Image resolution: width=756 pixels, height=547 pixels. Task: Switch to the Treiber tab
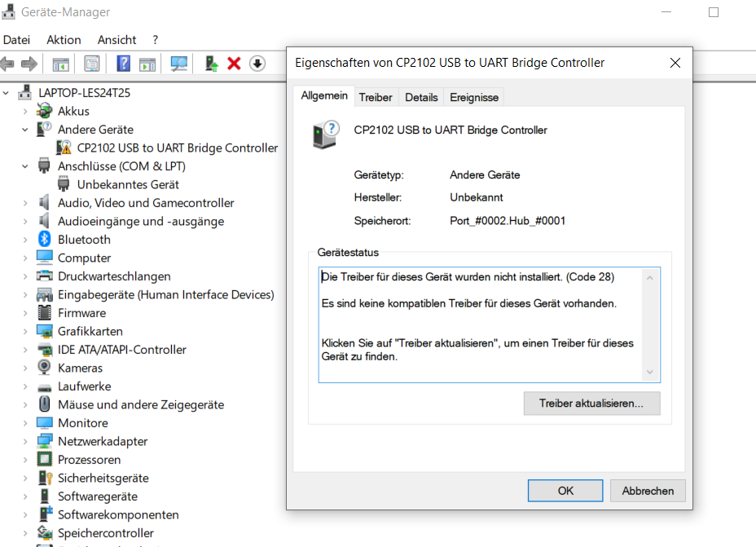pyautogui.click(x=376, y=97)
